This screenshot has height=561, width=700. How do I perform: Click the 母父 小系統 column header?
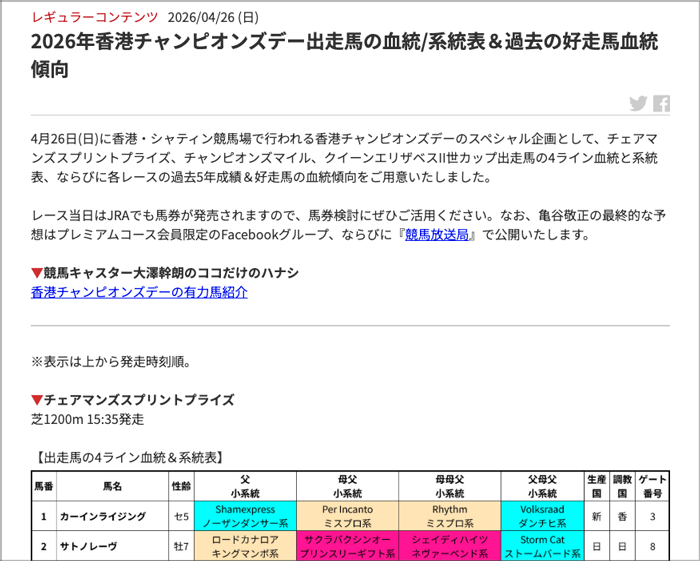tap(347, 486)
